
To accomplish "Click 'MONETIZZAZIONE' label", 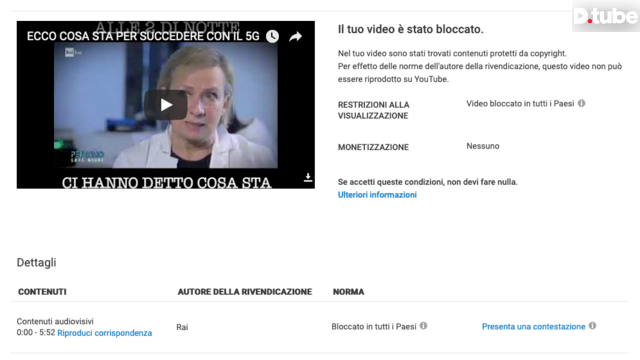I will 373,147.
